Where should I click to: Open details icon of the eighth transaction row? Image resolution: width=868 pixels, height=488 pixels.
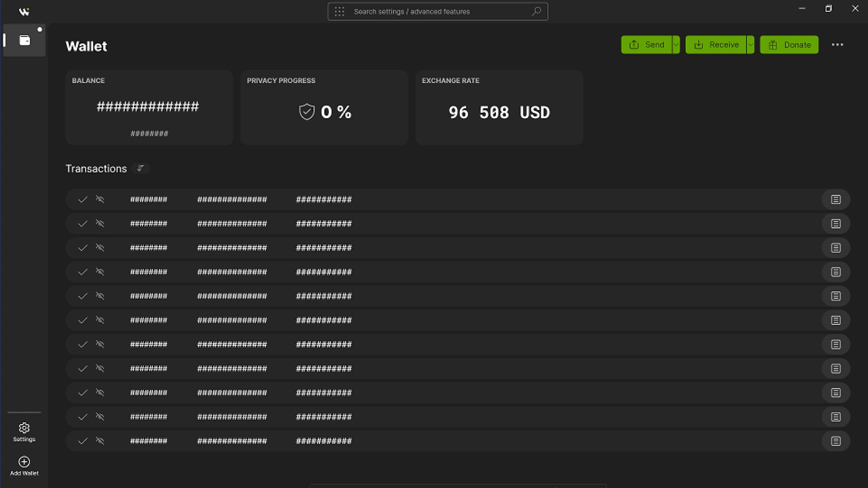[x=836, y=369]
